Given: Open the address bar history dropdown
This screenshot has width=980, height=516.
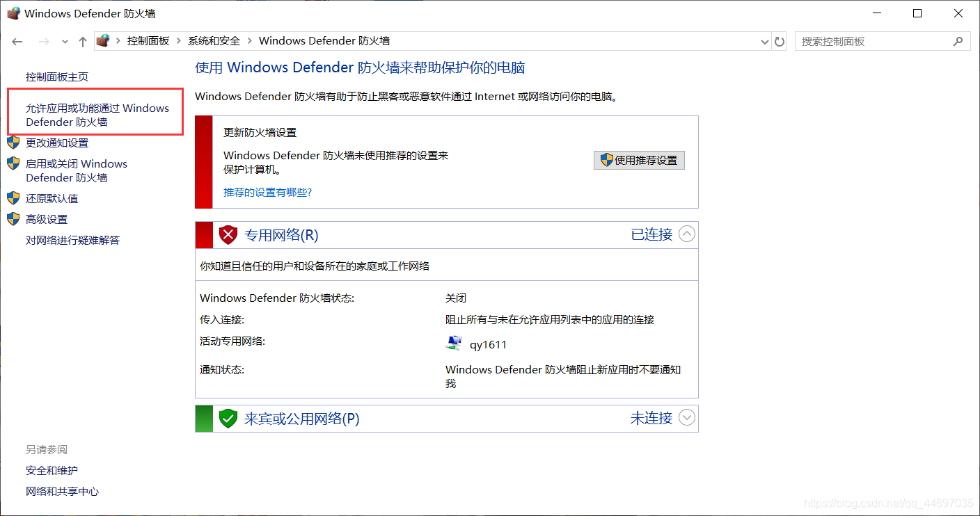Looking at the screenshot, I should pyautogui.click(x=766, y=42).
